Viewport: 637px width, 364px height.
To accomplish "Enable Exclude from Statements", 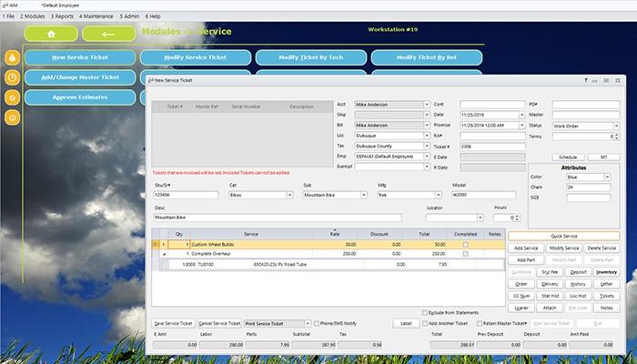I will tap(425, 313).
